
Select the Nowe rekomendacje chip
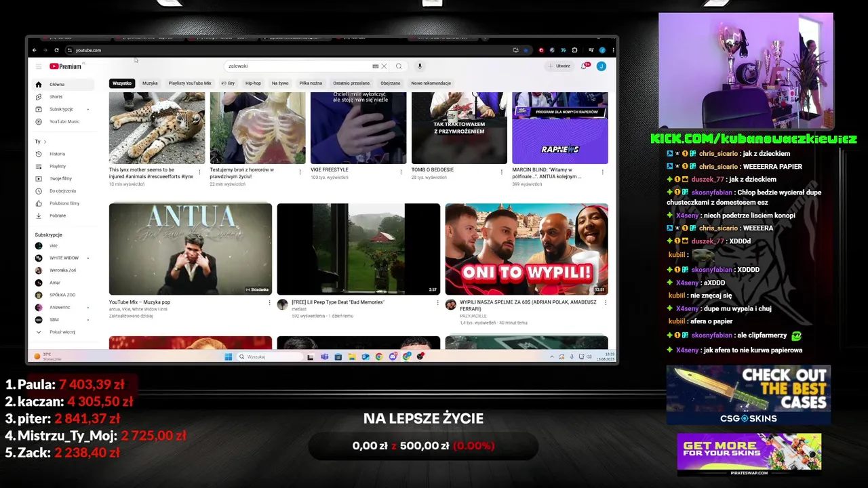(431, 83)
